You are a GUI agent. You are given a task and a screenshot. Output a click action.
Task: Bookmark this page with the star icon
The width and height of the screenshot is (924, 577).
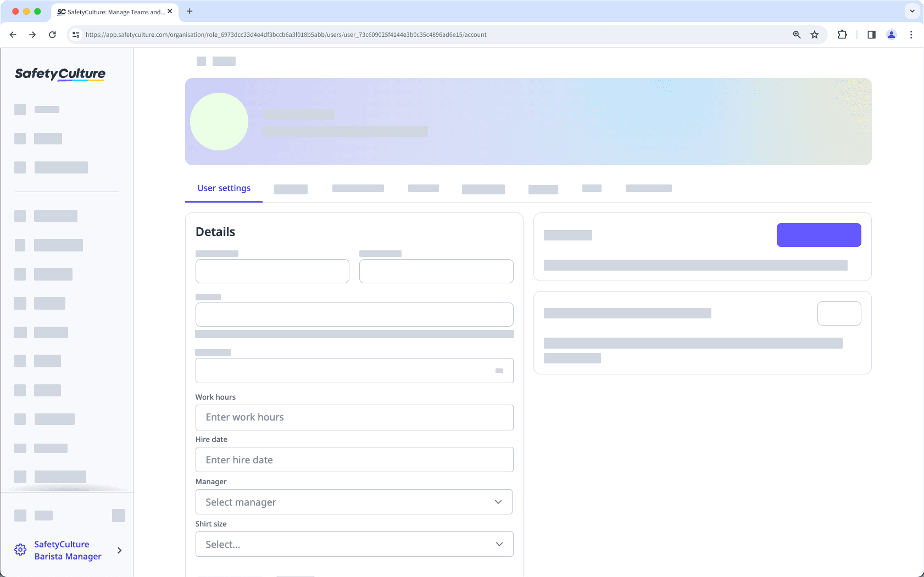[x=814, y=34]
